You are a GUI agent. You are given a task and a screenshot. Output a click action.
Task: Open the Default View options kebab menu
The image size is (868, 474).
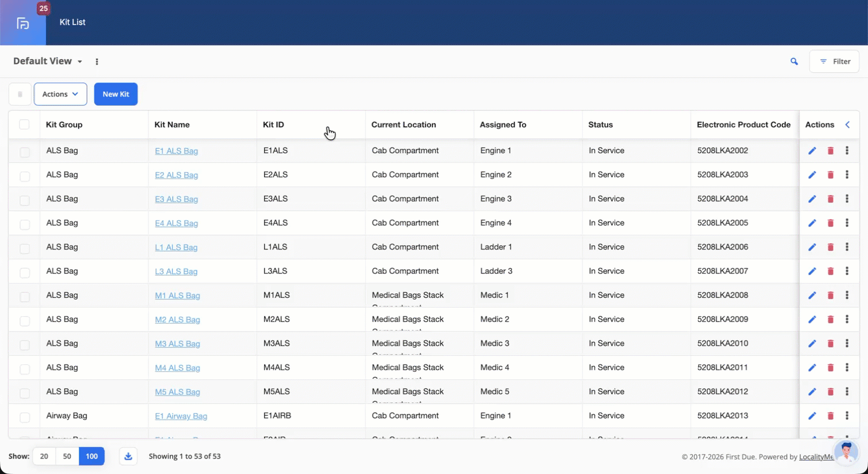pos(96,61)
